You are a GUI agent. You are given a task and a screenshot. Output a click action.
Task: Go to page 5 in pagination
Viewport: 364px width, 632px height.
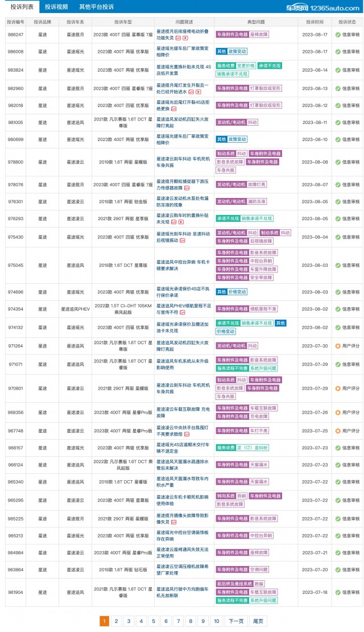[x=154, y=621]
